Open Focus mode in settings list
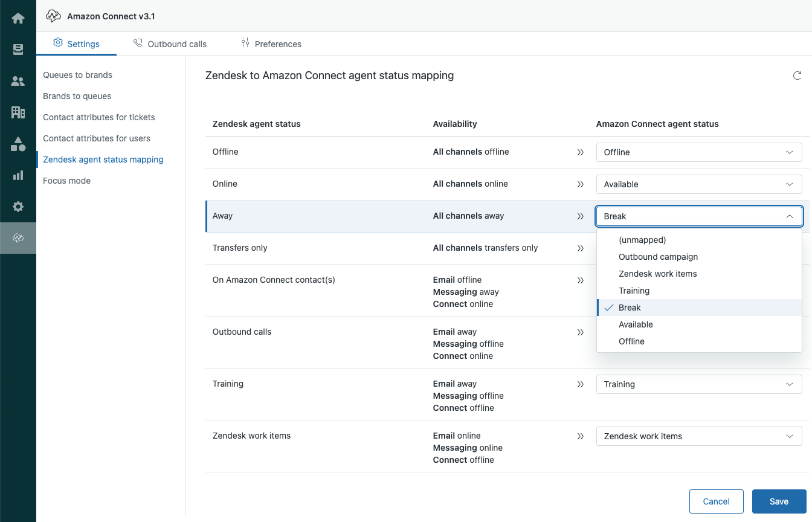 [x=67, y=181]
